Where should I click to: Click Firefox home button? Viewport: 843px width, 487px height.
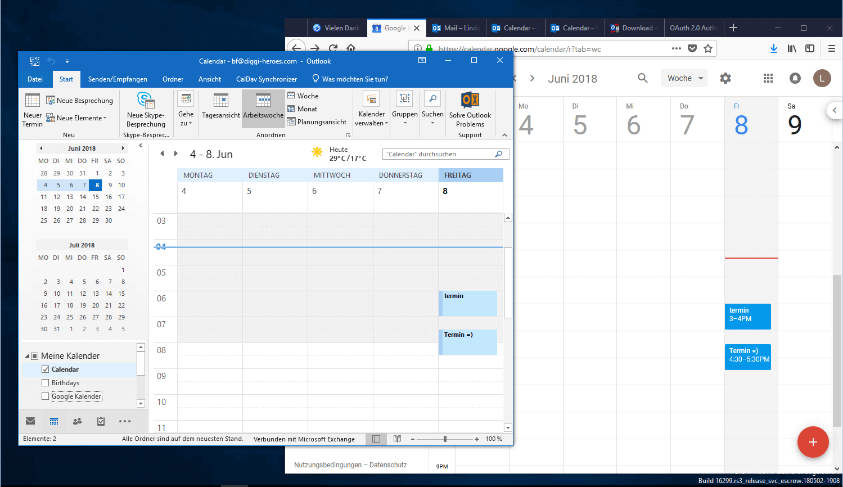pyautogui.click(x=351, y=48)
